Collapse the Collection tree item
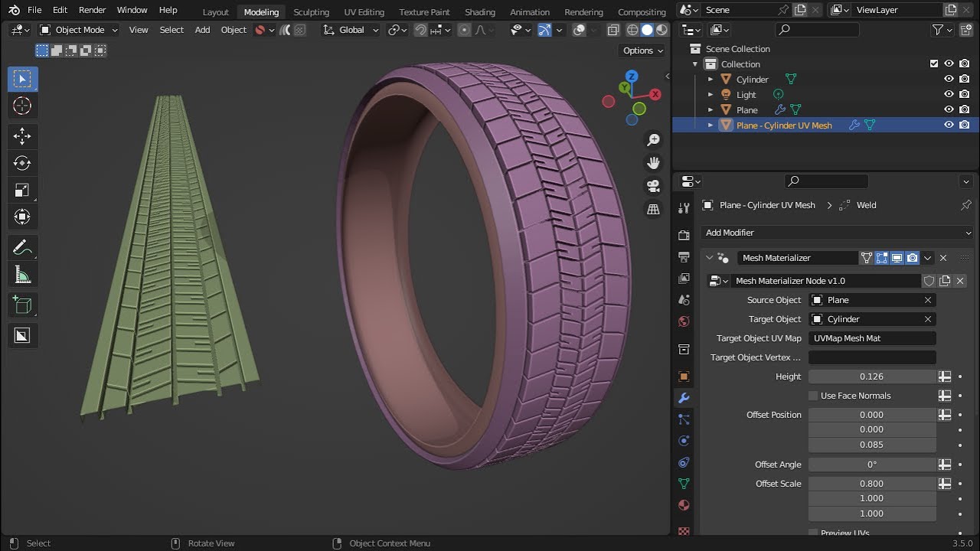980x551 pixels. [x=695, y=64]
